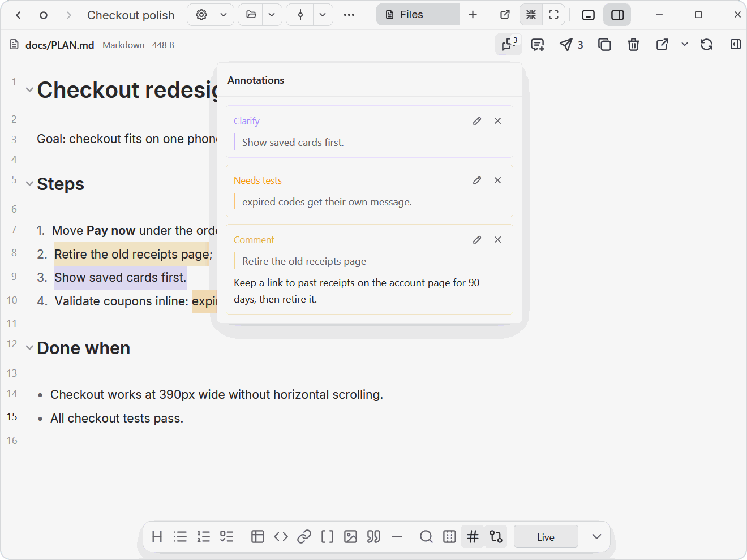Viewport: 747px width, 560px height.
Task: Click the open-folder icon
Action: pos(251,15)
